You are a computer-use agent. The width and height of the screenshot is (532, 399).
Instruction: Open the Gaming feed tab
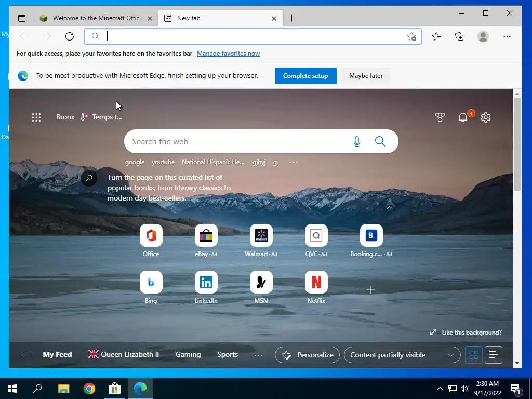click(x=188, y=354)
